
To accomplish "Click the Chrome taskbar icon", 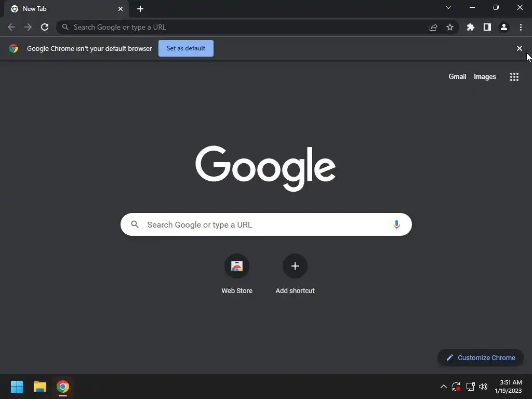I will click(x=63, y=387).
